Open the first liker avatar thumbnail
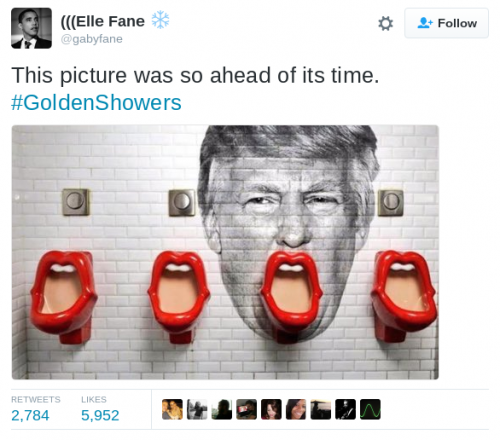 172,409
